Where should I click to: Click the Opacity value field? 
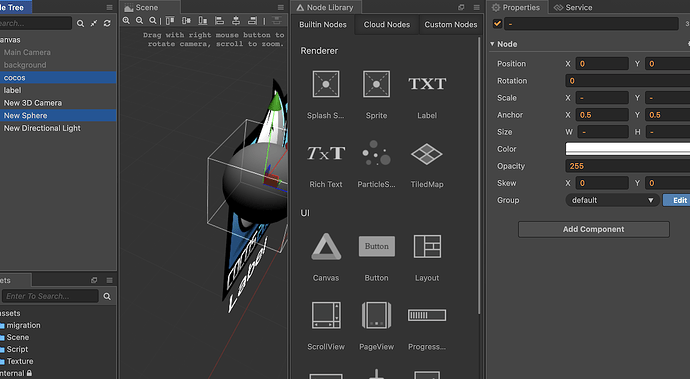[628, 166]
